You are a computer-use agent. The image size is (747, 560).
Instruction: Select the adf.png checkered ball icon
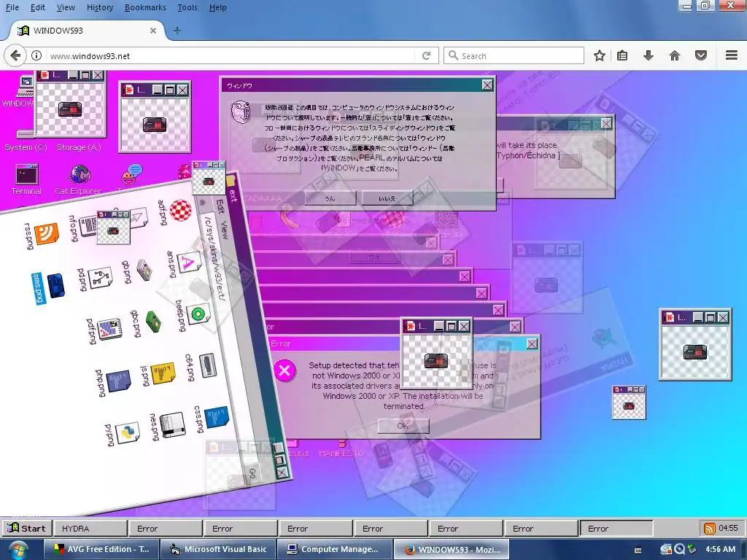[x=181, y=211]
